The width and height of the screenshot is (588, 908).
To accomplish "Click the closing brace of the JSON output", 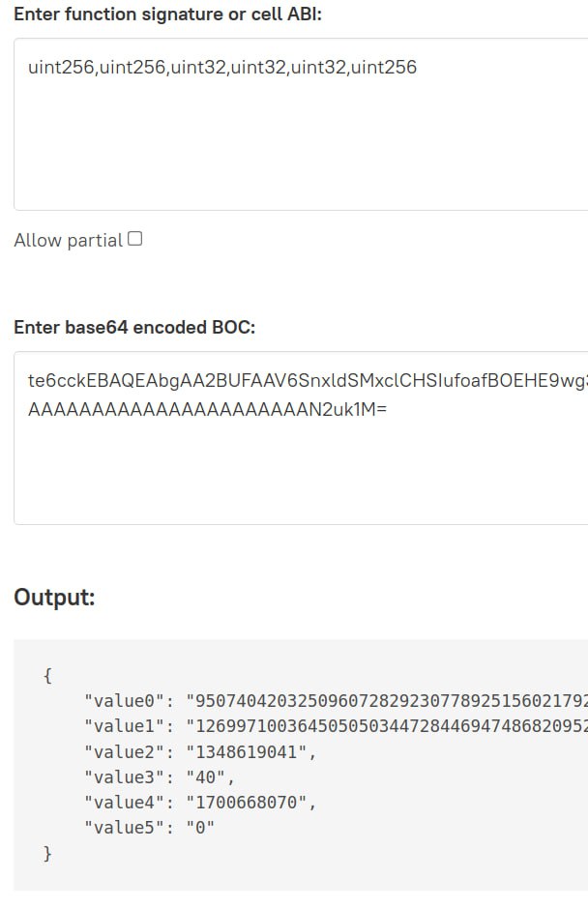I will 47,853.
